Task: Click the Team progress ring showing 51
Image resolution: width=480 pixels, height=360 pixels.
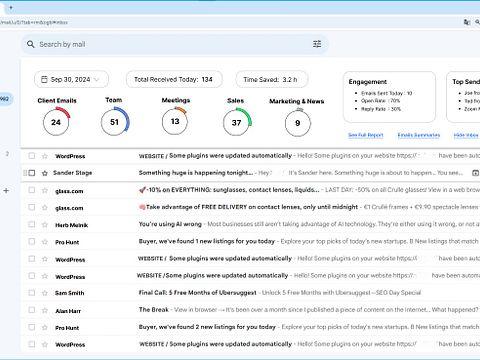Action: click(115, 121)
